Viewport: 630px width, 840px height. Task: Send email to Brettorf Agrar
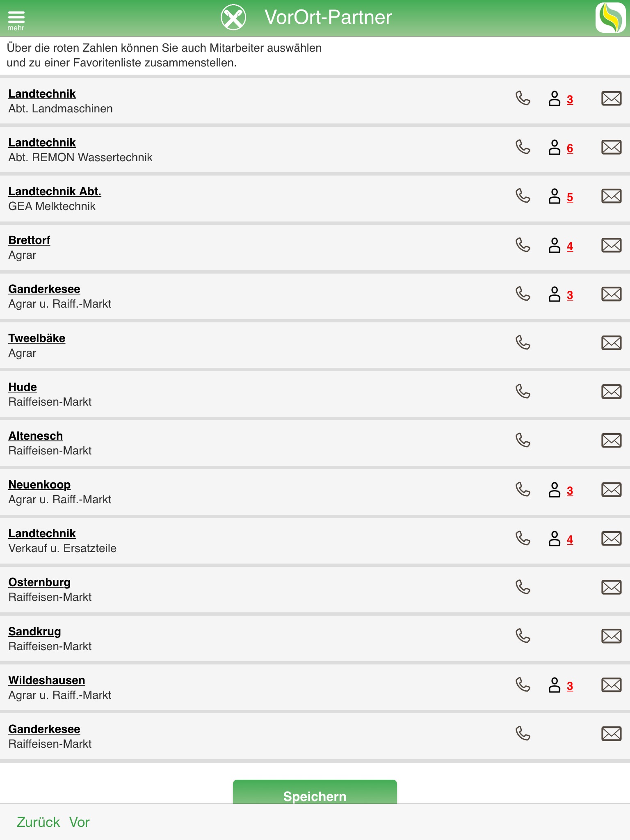(611, 245)
